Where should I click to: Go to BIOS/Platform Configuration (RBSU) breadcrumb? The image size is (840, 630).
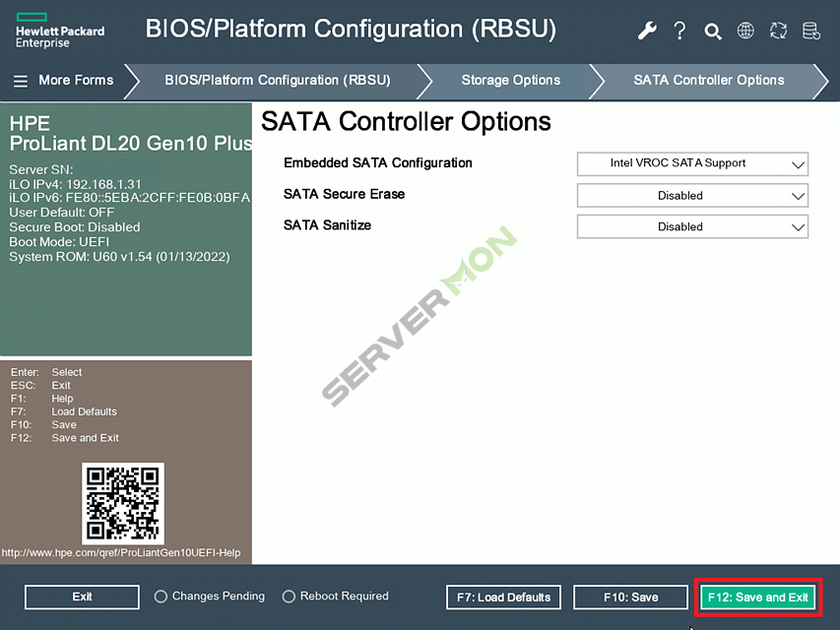278,81
